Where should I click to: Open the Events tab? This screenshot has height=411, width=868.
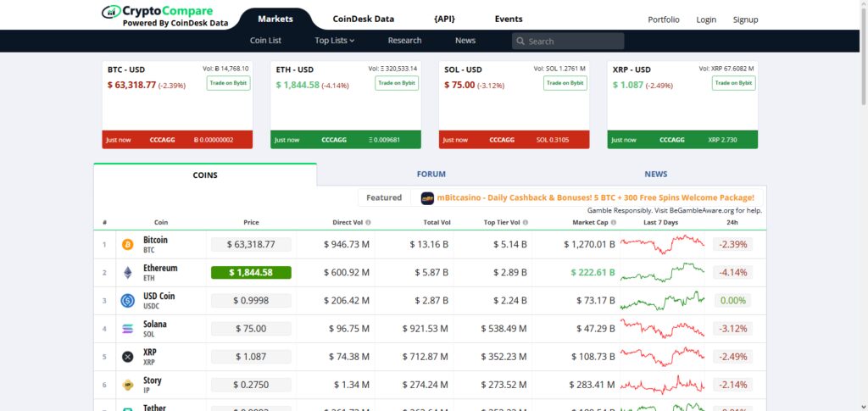[509, 19]
